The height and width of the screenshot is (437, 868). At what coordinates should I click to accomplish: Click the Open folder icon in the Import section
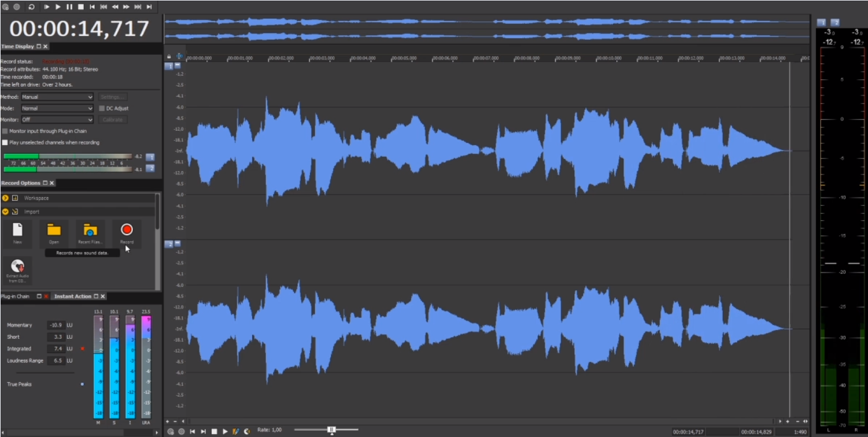pyautogui.click(x=54, y=234)
